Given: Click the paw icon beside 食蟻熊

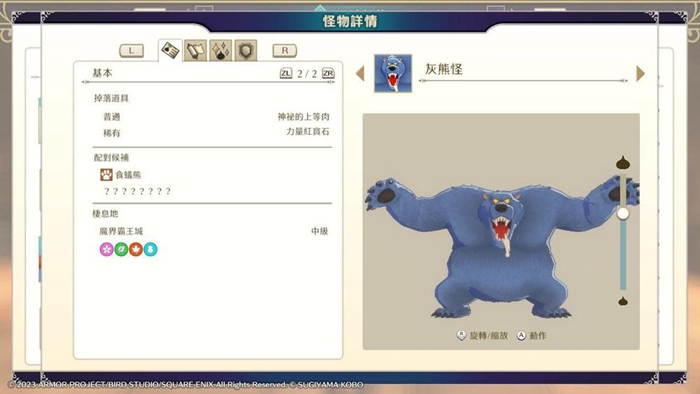Looking at the screenshot, I should (106, 174).
